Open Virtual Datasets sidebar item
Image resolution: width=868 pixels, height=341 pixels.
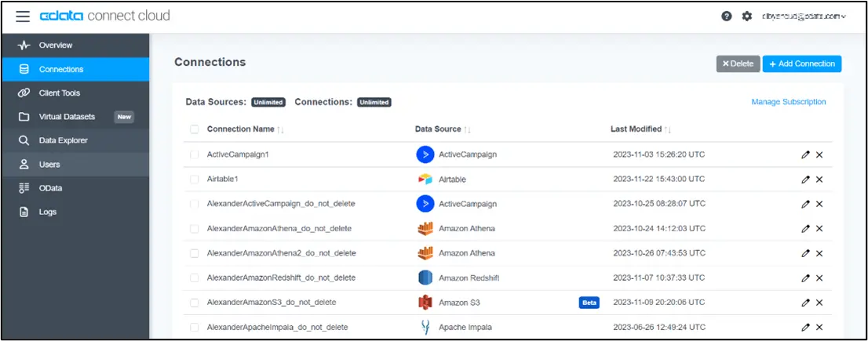click(67, 117)
